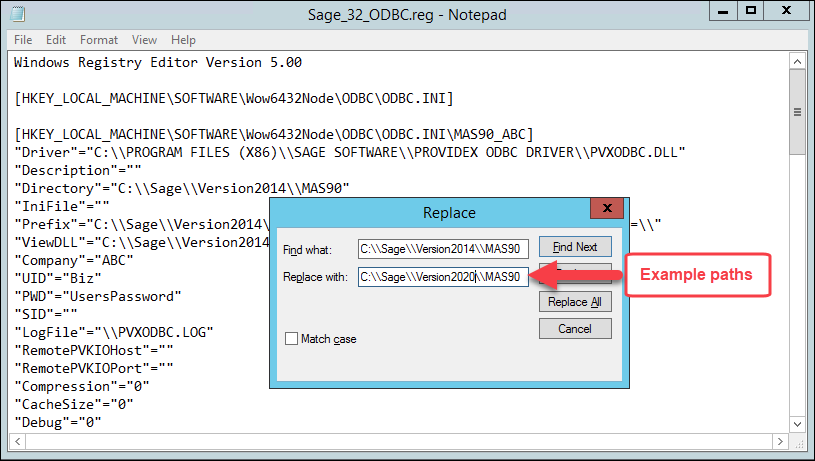Close the Notepad window
Screen dimensions: 815x461
[x=786, y=11]
